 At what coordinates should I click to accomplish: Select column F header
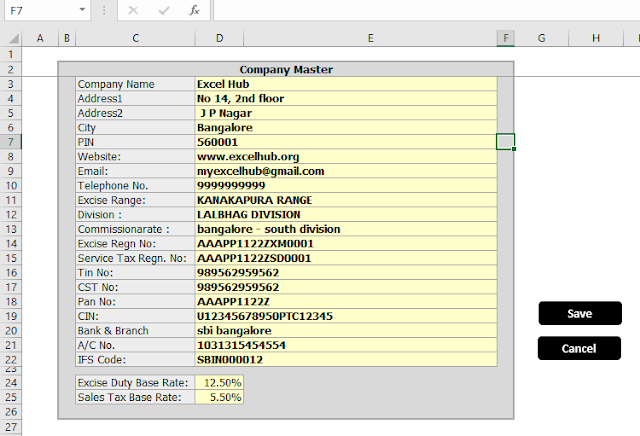tap(506, 38)
